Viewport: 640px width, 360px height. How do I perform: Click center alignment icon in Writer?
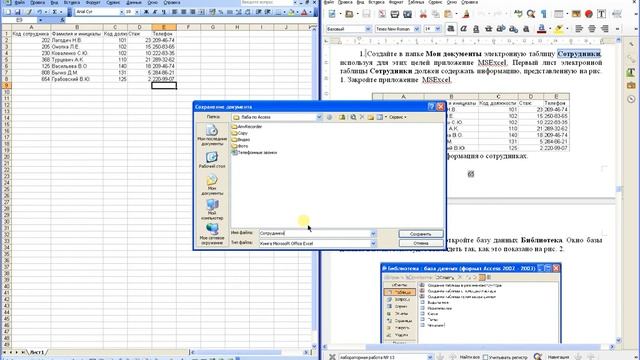click(592, 29)
